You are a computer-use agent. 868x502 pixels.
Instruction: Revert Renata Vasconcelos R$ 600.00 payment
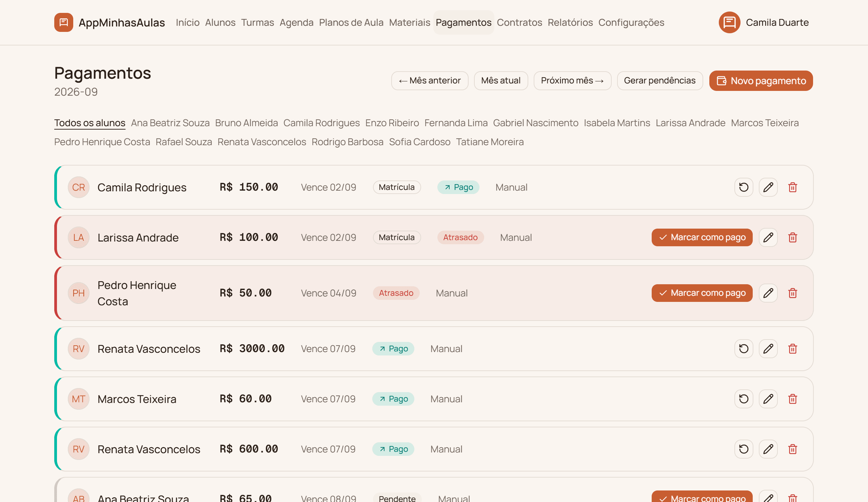click(x=744, y=449)
